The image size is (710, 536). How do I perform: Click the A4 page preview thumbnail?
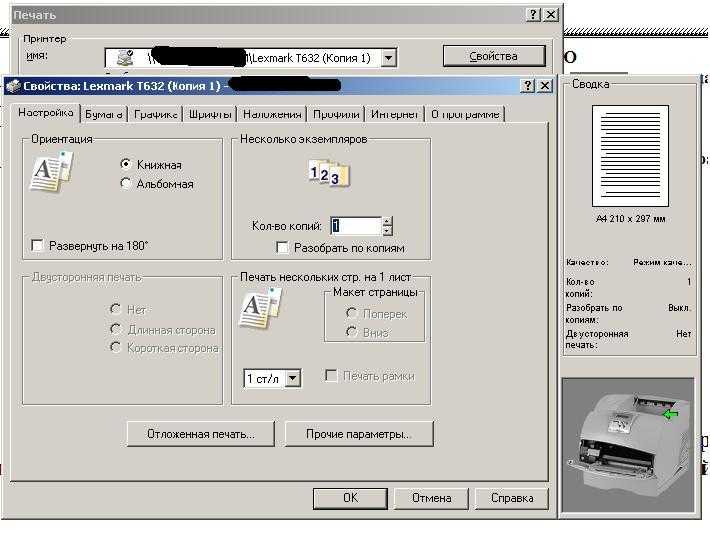pos(630,156)
